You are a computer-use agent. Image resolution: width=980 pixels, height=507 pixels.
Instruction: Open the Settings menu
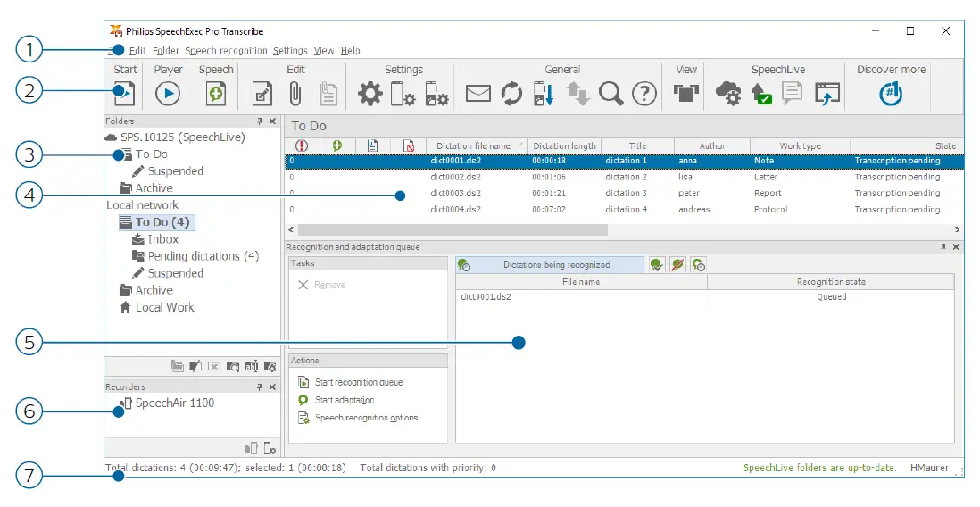(290, 51)
